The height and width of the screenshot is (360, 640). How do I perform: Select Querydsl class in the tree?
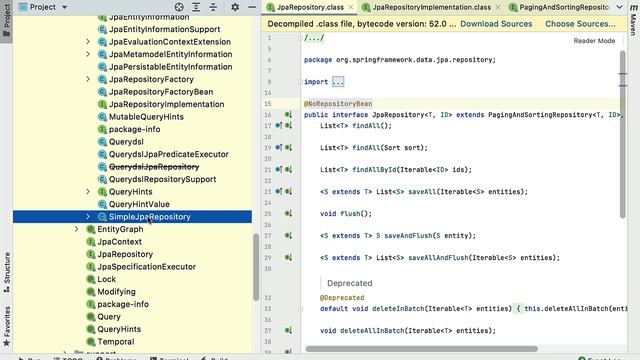point(126,142)
